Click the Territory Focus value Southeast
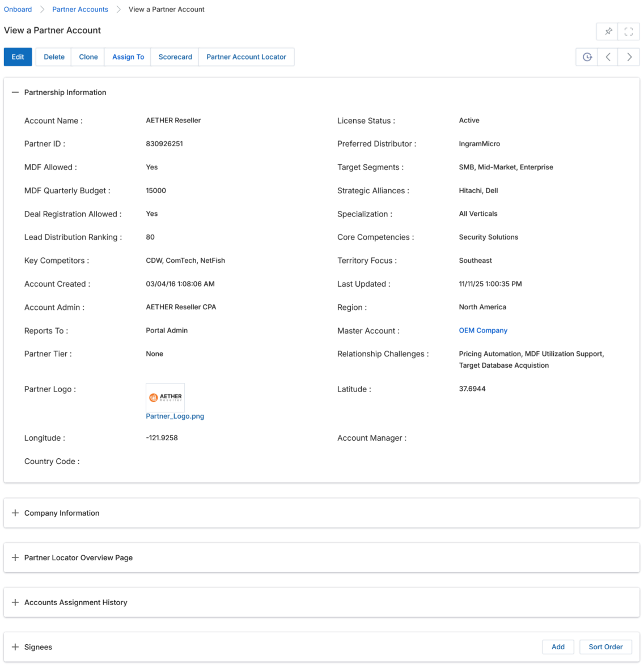The image size is (644, 668). point(475,261)
